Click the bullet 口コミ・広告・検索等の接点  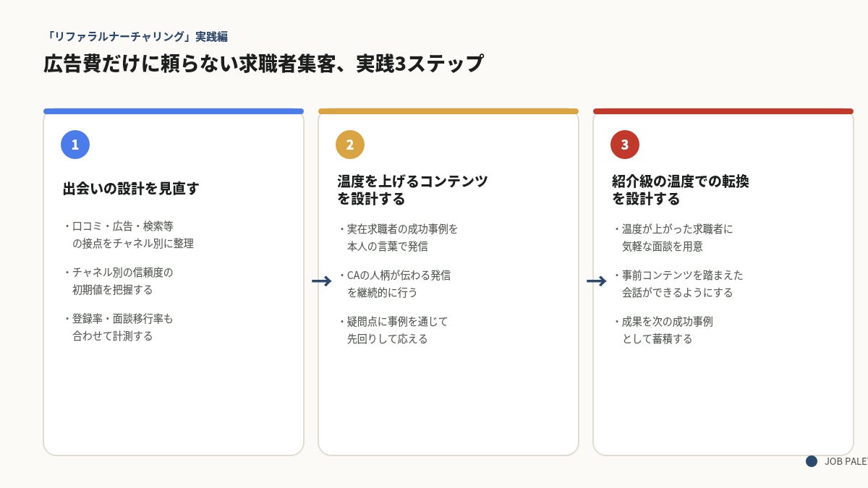tap(128, 235)
